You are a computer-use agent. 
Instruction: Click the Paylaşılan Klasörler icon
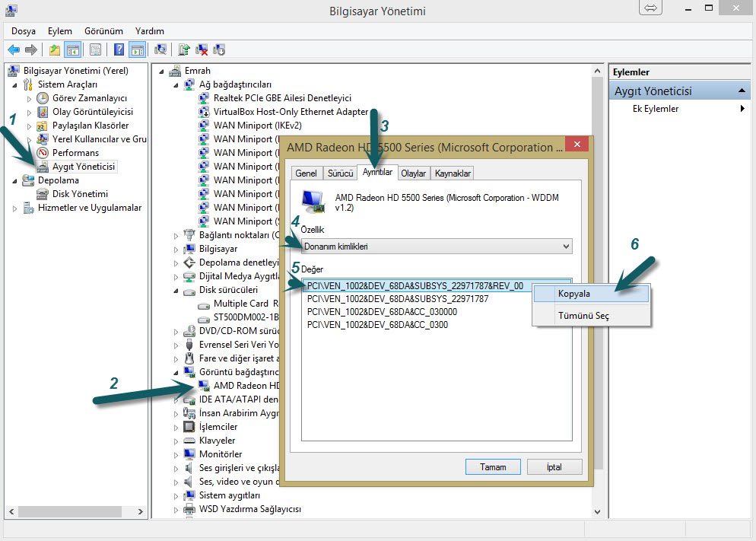click(43, 126)
